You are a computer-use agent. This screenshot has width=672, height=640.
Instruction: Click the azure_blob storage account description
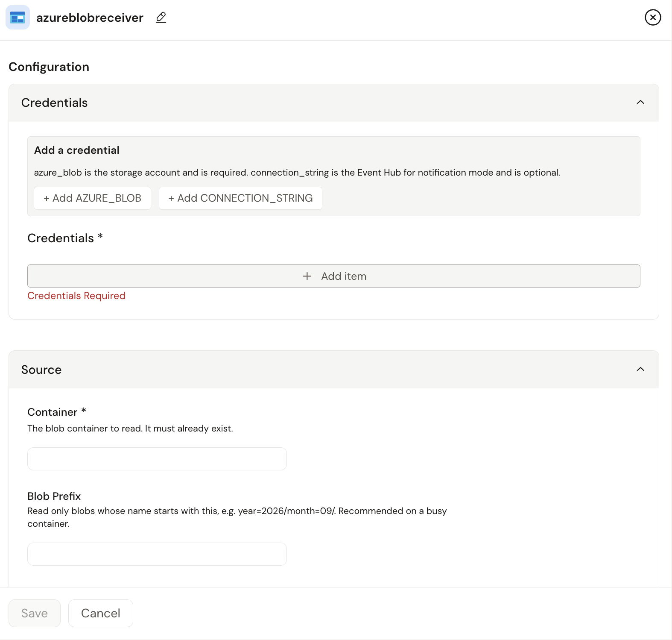[x=297, y=173]
